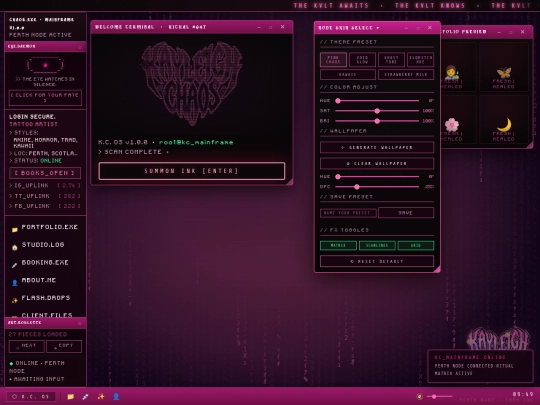
Task: Adjust the wallpaper Hue slider
Action: [x=377, y=177]
